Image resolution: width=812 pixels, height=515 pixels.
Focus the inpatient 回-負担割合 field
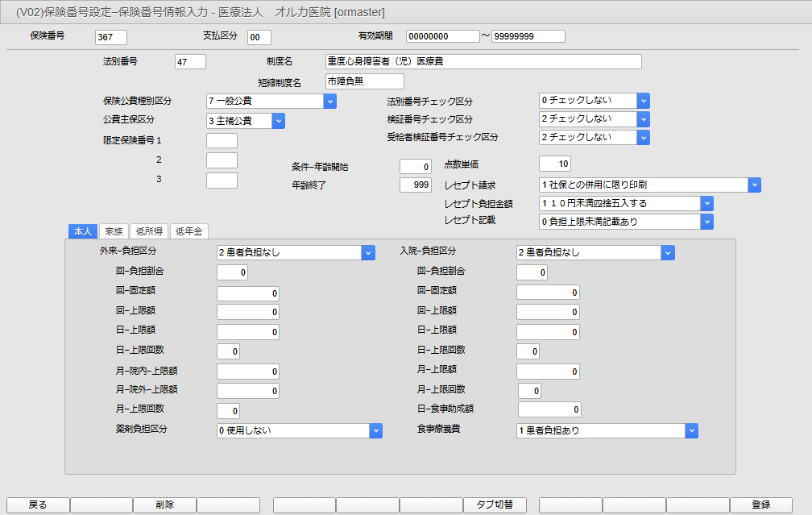532,272
